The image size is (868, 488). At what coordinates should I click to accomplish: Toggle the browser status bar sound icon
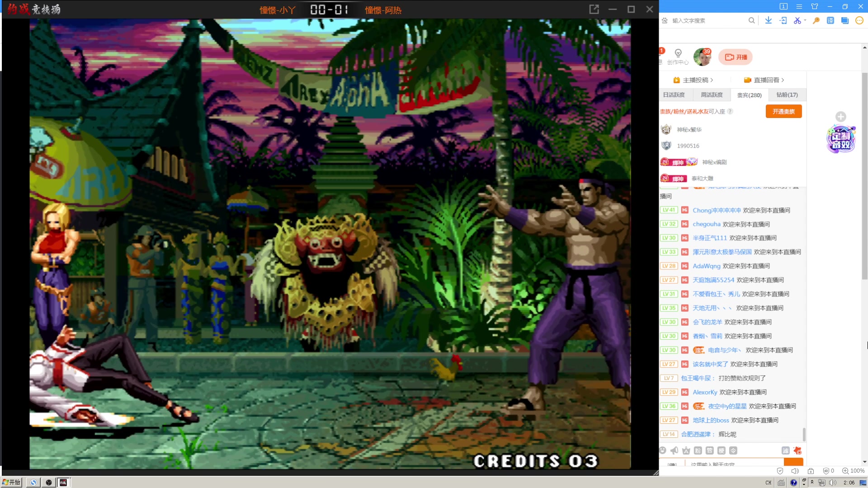795,471
